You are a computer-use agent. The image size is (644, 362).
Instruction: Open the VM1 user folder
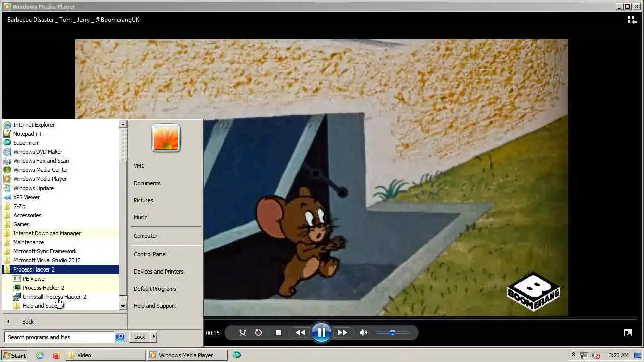166,166
